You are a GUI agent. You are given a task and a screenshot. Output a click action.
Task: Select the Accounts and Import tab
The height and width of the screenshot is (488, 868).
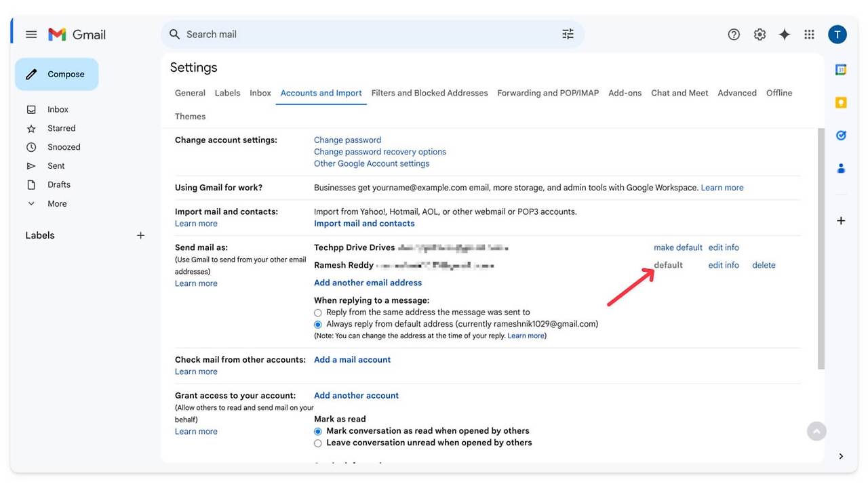click(x=321, y=93)
